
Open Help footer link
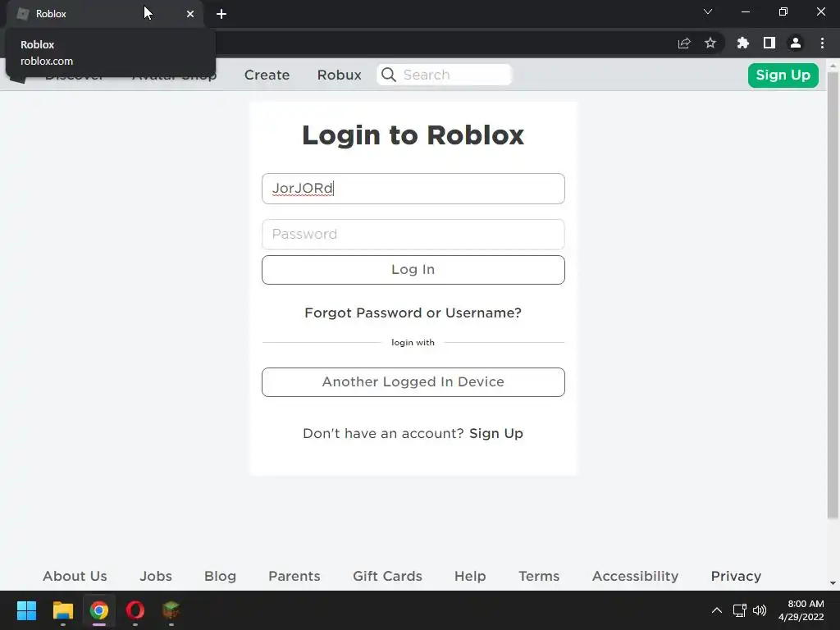[470, 576]
